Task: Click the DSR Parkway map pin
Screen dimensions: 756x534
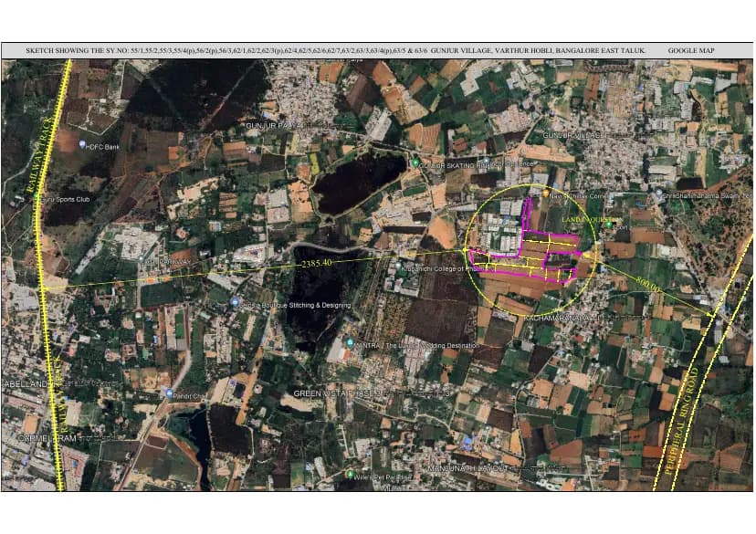Action: pos(142,259)
